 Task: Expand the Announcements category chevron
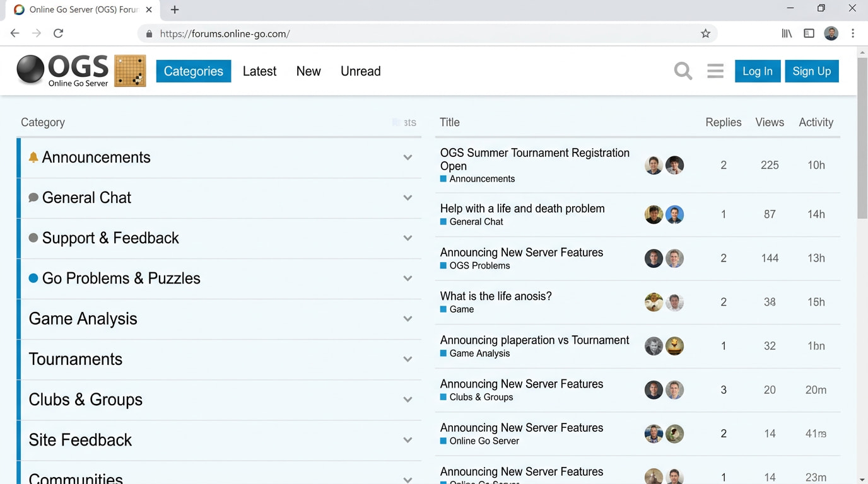(x=408, y=158)
